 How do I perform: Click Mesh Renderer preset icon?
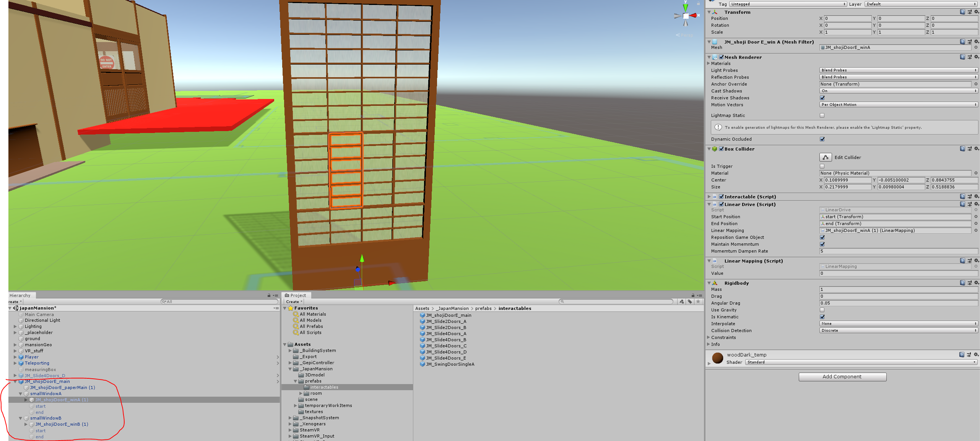pos(969,57)
